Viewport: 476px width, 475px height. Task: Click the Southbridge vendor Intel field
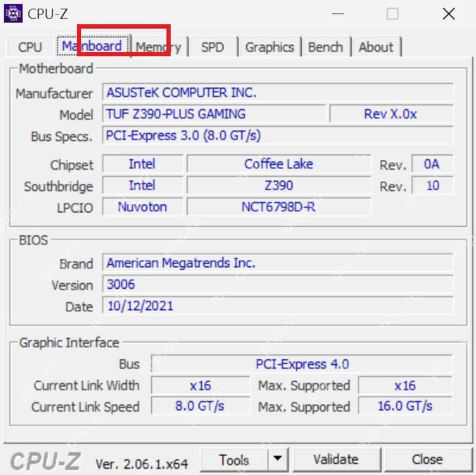click(x=142, y=185)
